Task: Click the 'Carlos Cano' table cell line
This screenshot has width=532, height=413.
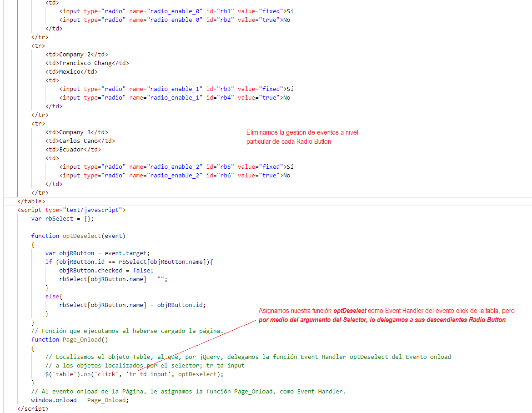Action: pyautogui.click(x=80, y=141)
